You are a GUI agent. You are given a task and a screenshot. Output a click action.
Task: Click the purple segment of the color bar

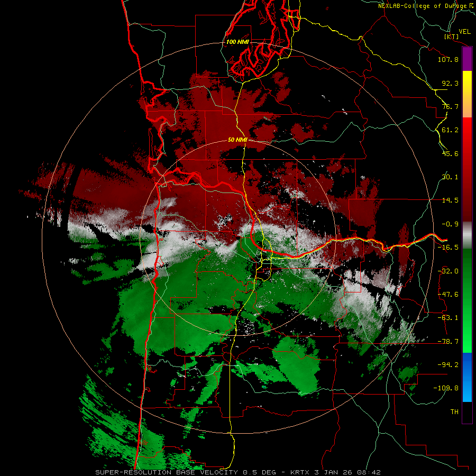click(467, 59)
